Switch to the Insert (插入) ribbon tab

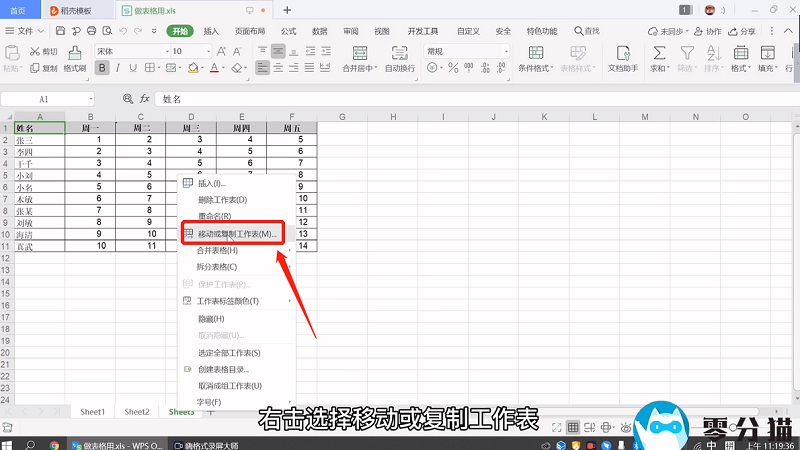click(211, 31)
